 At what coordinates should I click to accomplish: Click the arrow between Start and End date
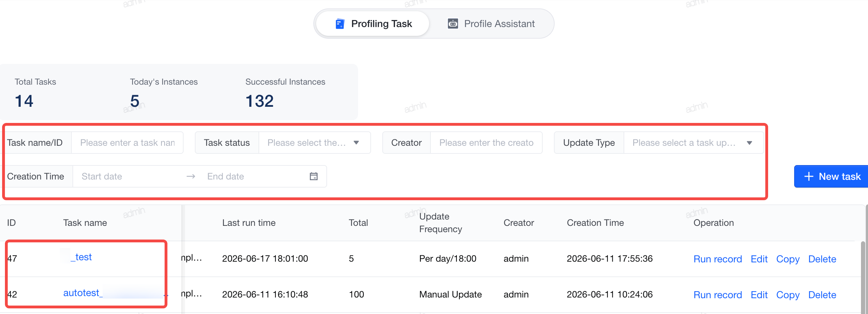tap(191, 176)
